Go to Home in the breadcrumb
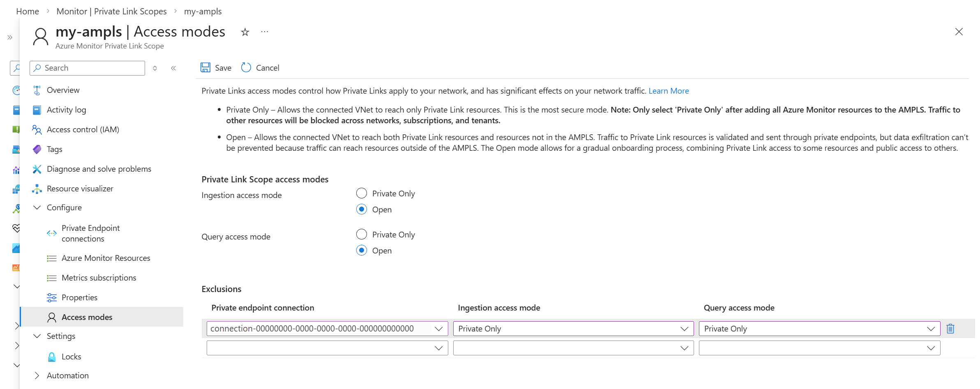This screenshot has height=389, width=980. [28, 12]
